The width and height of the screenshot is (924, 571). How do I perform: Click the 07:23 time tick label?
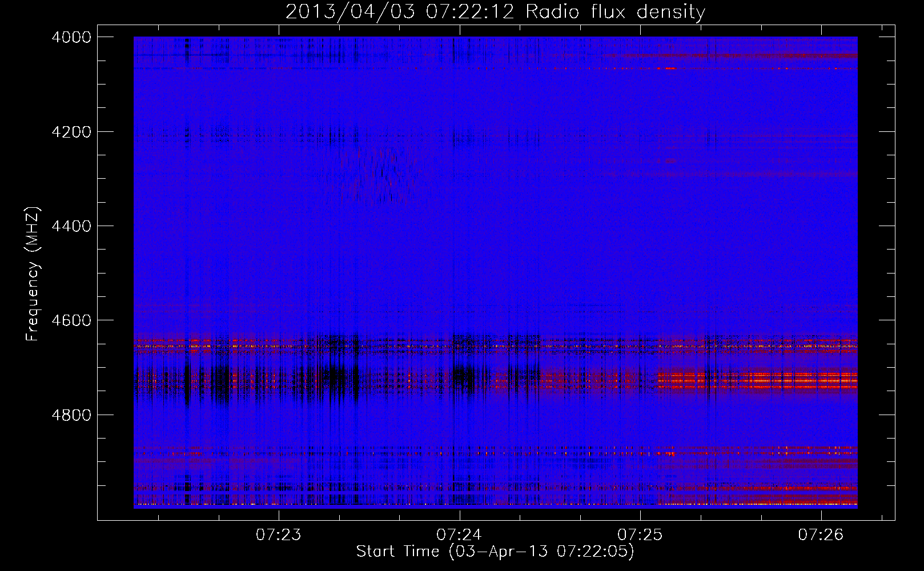coord(279,535)
